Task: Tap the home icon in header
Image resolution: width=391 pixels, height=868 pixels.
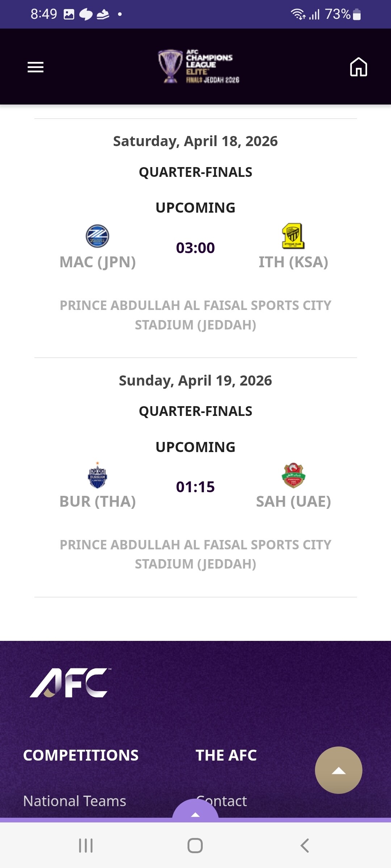Action: click(358, 67)
